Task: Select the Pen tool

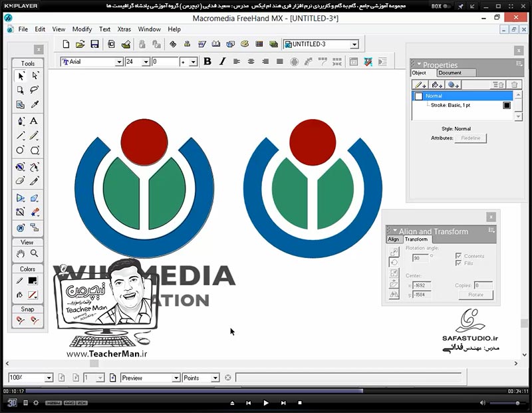Action: (21, 121)
